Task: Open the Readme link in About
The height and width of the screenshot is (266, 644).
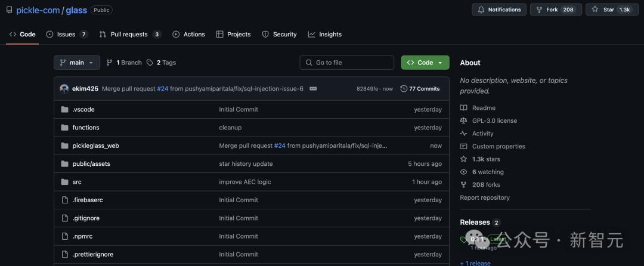Action: pos(484,108)
